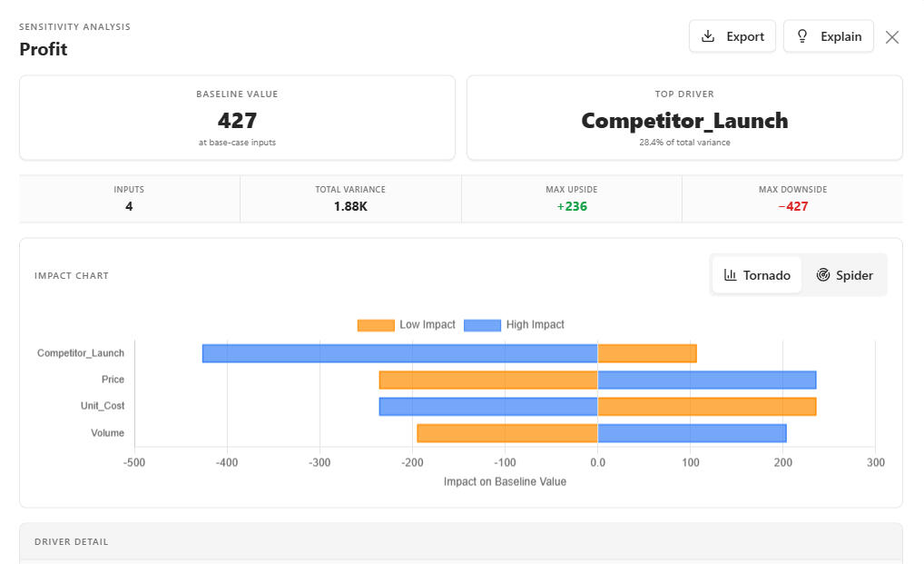Close the sensitivity analysis panel
924x564 pixels.
tap(892, 37)
